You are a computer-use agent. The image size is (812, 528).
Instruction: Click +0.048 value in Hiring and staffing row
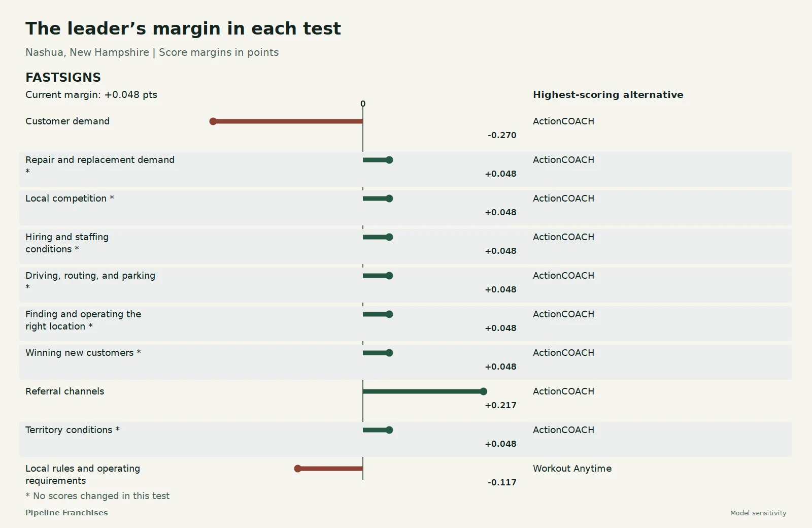click(501, 251)
